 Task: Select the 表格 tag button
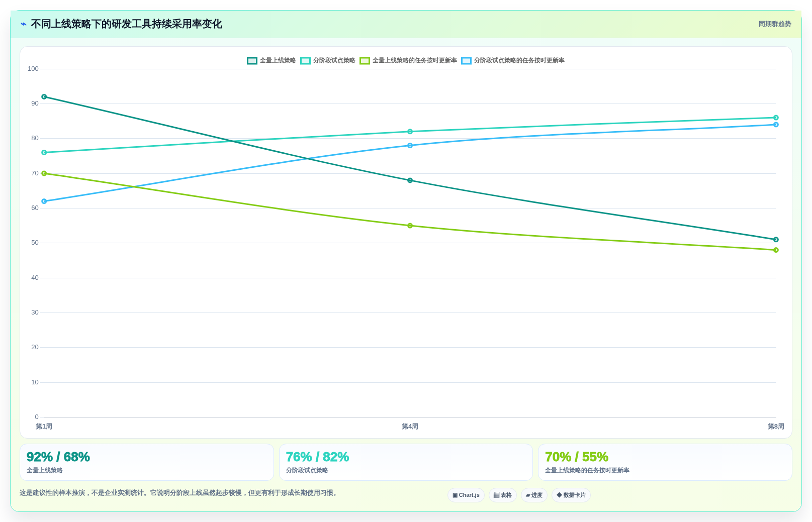(x=503, y=495)
